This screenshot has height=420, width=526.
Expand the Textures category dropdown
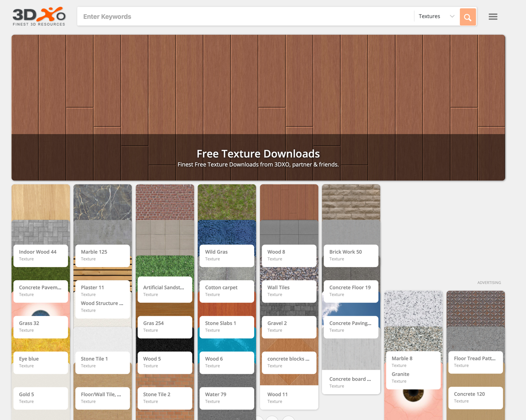pos(436,16)
